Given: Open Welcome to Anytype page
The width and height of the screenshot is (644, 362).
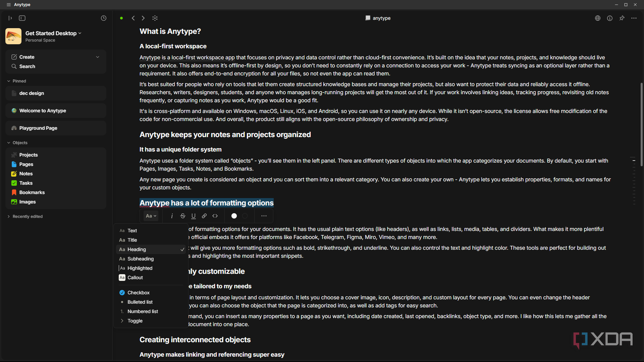Looking at the screenshot, I should pyautogui.click(x=56, y=111).
